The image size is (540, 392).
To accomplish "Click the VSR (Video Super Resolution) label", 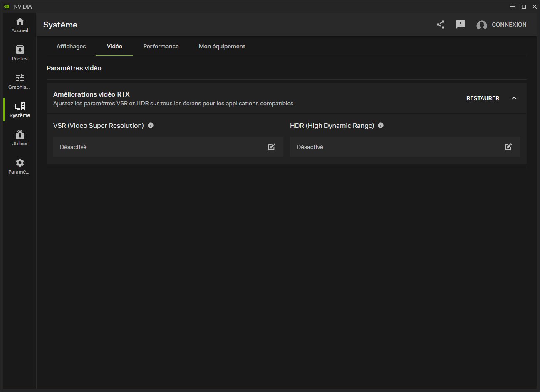I will click(99, 126).
